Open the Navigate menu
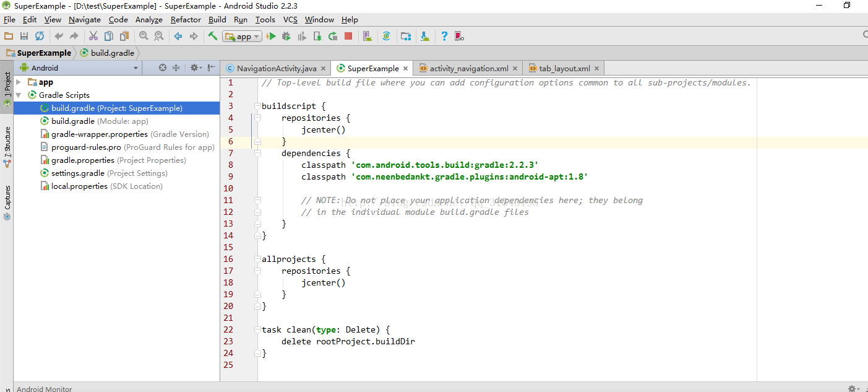 point(85,20)
